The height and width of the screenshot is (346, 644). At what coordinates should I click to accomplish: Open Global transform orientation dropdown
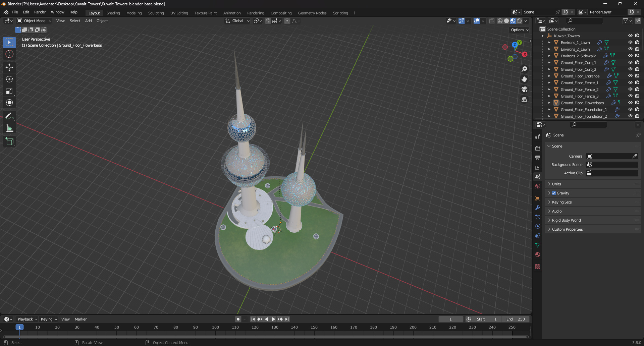pos(237,21)
